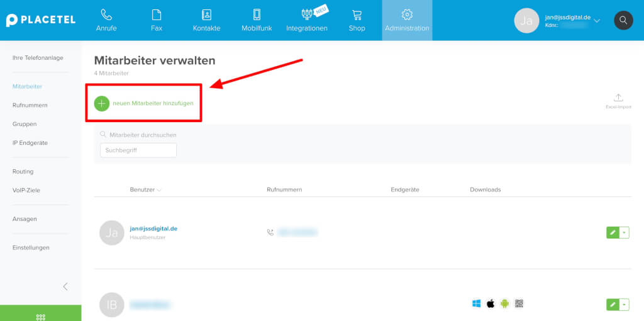Collapse the sidebar with the chevron
This screenshot has height=321, width=644.
tap(65, 286)
